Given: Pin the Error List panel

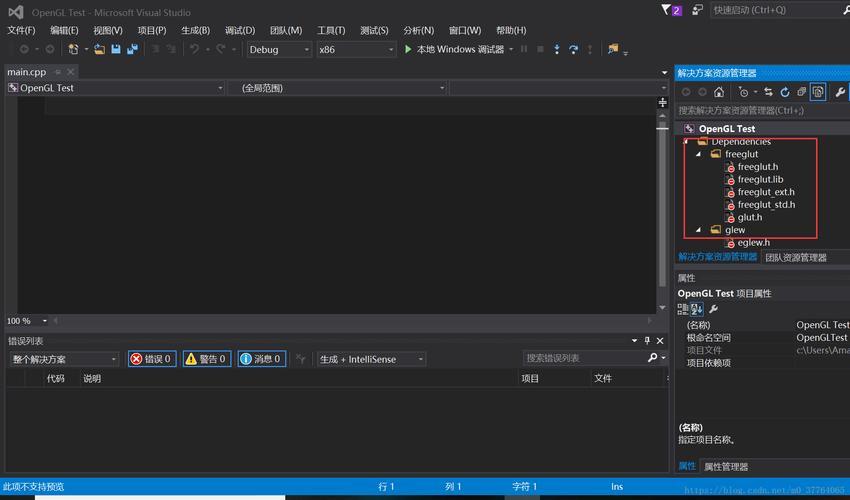Looking at the screenshot, I should click(x=647, y=341).
